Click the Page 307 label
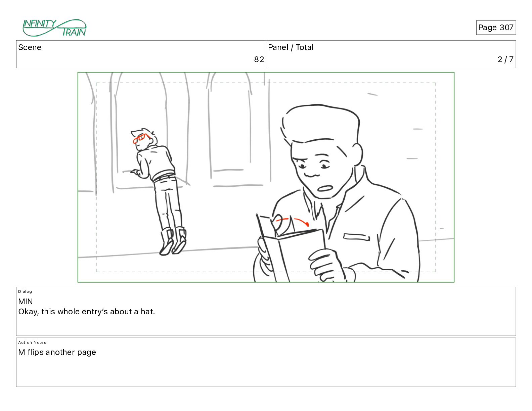Image resolution: width=532 pixels, height=411 pixels. click(496, 28)
